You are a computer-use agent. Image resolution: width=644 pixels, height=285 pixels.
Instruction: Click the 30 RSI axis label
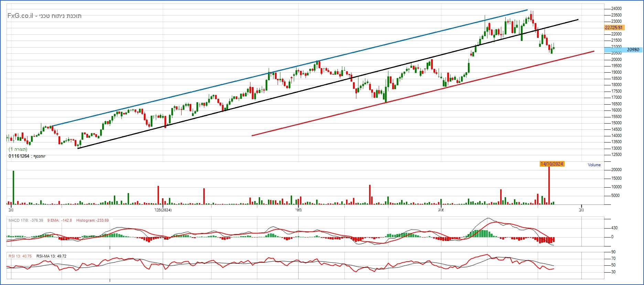pos(613,272)
